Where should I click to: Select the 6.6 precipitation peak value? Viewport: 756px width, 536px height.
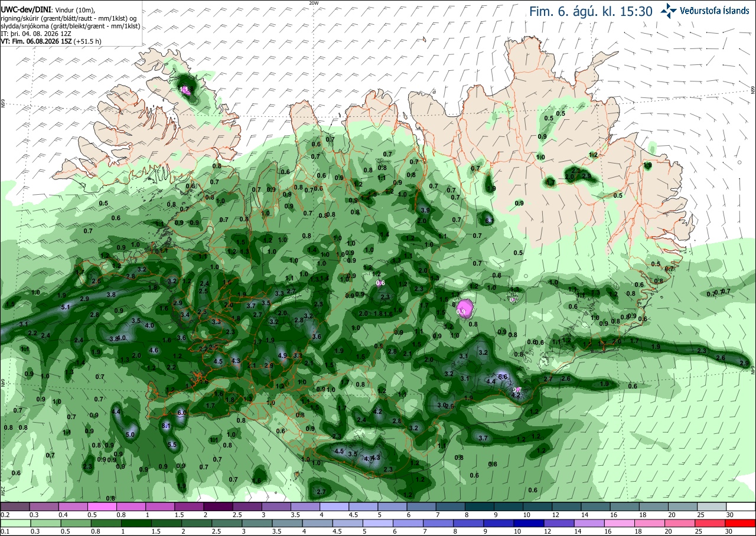[503, 377]
